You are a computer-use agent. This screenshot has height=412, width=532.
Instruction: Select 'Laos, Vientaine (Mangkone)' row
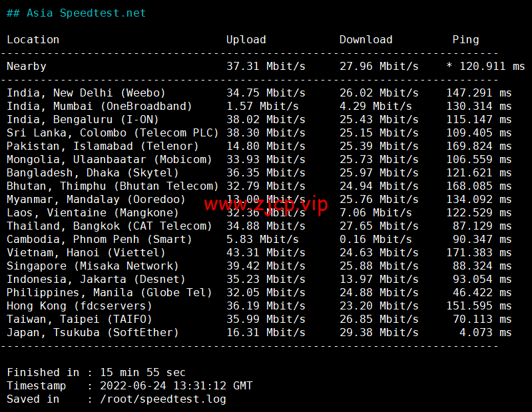259,212
